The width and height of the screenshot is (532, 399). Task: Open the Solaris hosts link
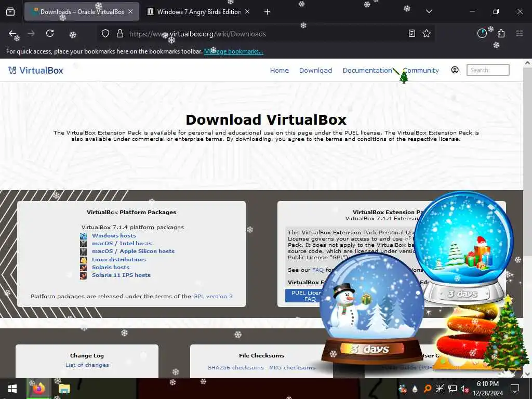pos(111,268)
